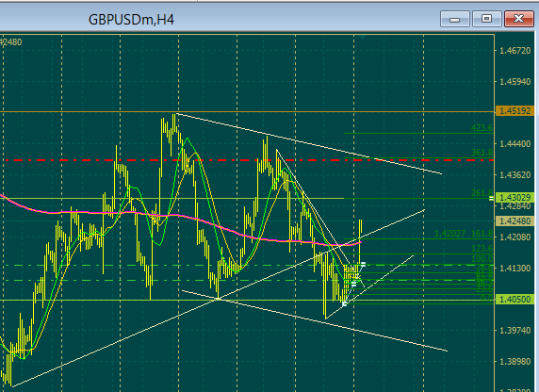Click the 361.8 Fibonacci level label

click(482, 153)
